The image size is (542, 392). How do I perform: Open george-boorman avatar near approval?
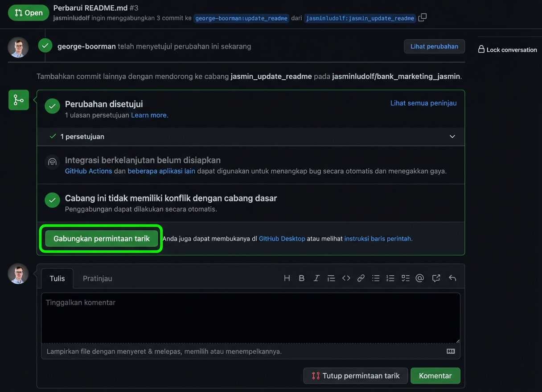(x=18, y=47)
